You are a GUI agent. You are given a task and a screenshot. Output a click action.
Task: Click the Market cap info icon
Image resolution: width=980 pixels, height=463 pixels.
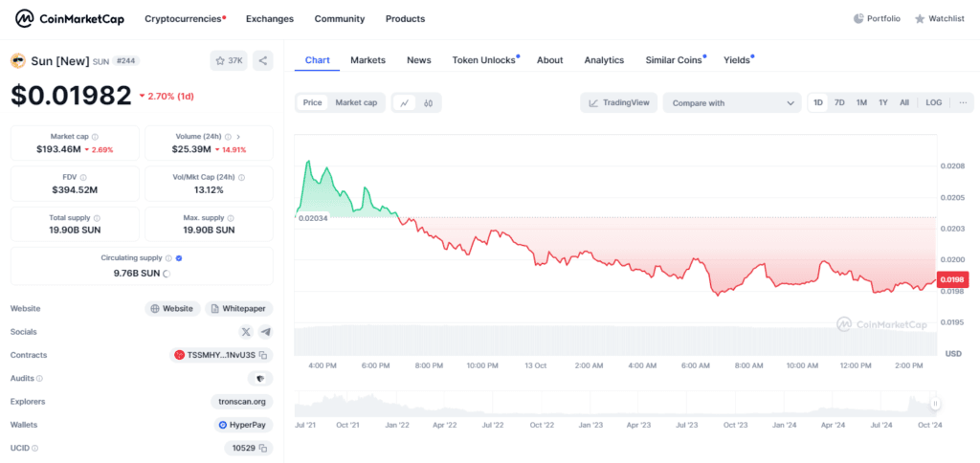pyautogui.click(x=95, y=136)
